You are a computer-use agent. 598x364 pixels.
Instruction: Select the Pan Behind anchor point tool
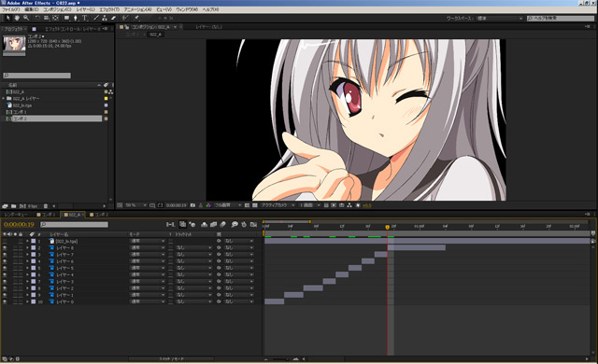56,18
